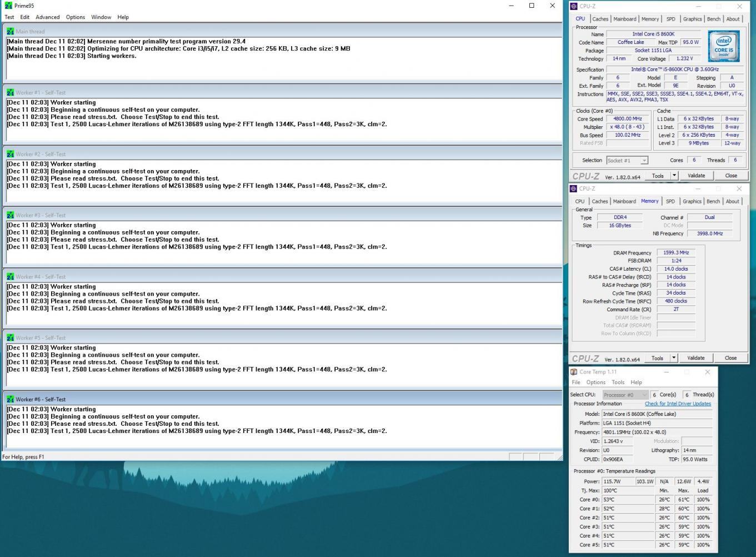Click the Core Voltage 1.232 V field

point(684,58)
